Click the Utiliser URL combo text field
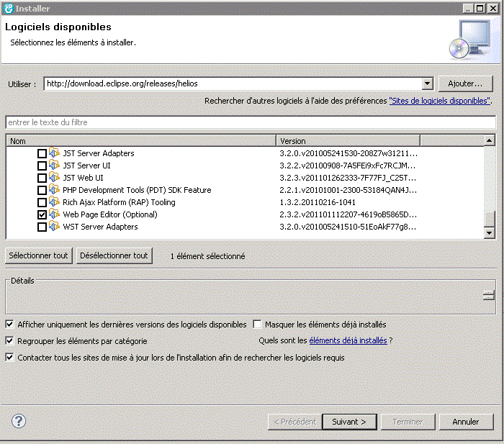504x444 pixels. 233,84
